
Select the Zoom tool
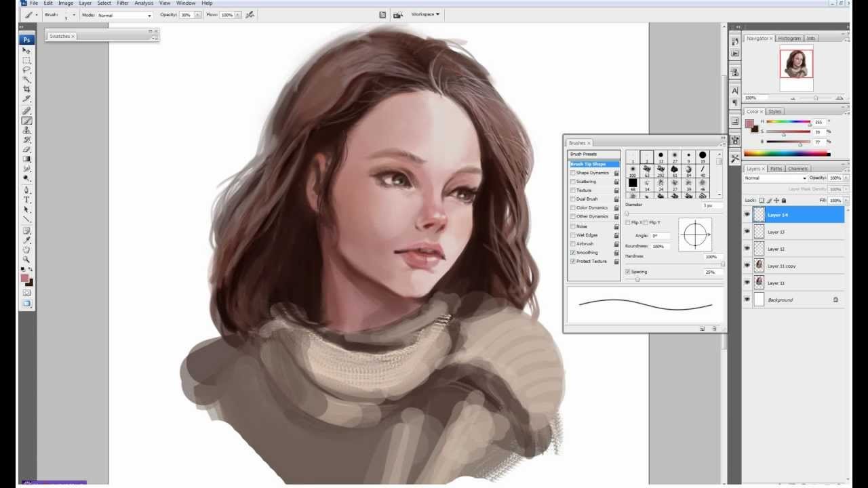coord(26,260)
